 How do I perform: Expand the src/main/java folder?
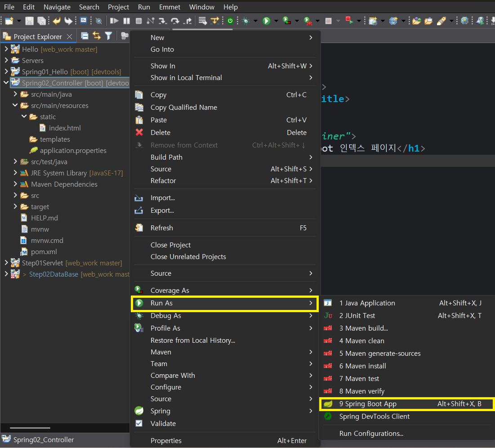point(15,94)
